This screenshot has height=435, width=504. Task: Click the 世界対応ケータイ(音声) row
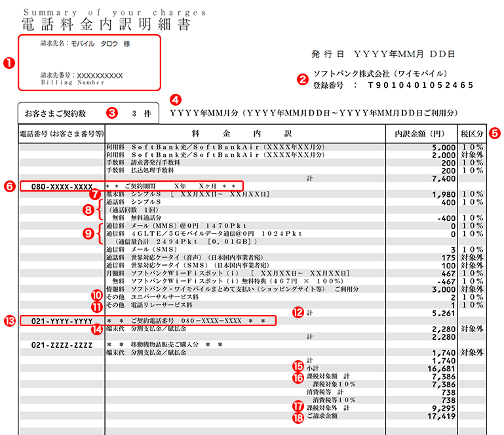185,257
